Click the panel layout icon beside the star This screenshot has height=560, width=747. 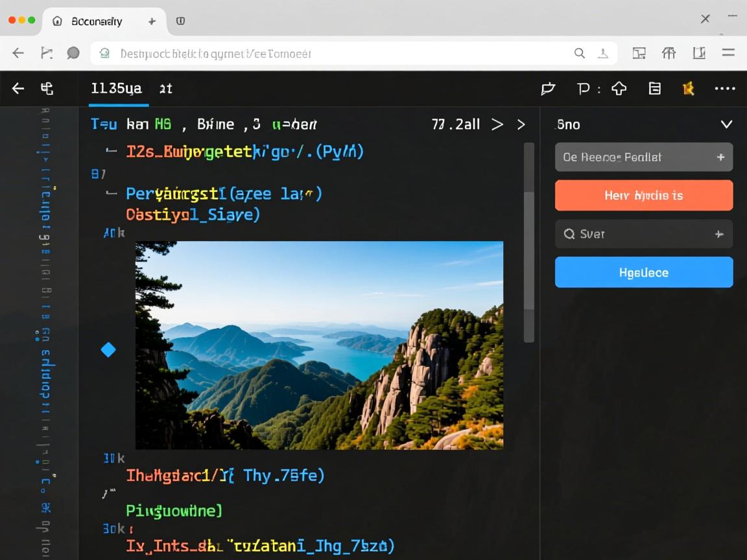point(655,89)
